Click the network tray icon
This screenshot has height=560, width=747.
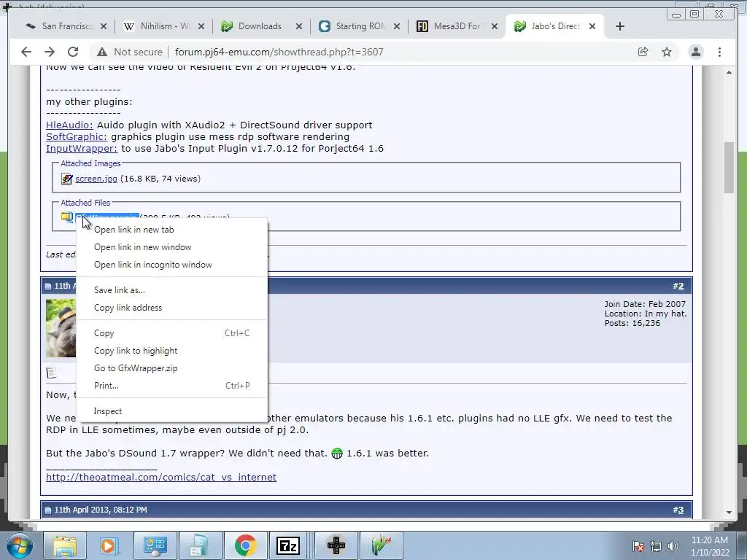coord(656,546)
